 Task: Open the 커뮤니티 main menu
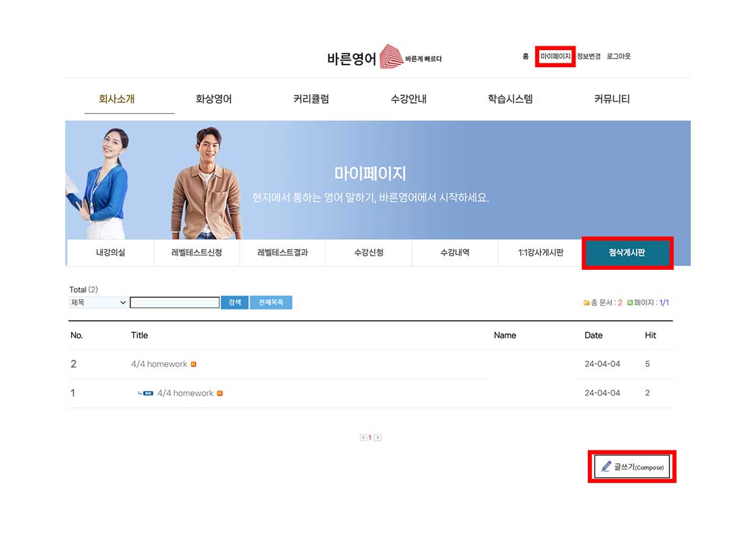[612, 99]
